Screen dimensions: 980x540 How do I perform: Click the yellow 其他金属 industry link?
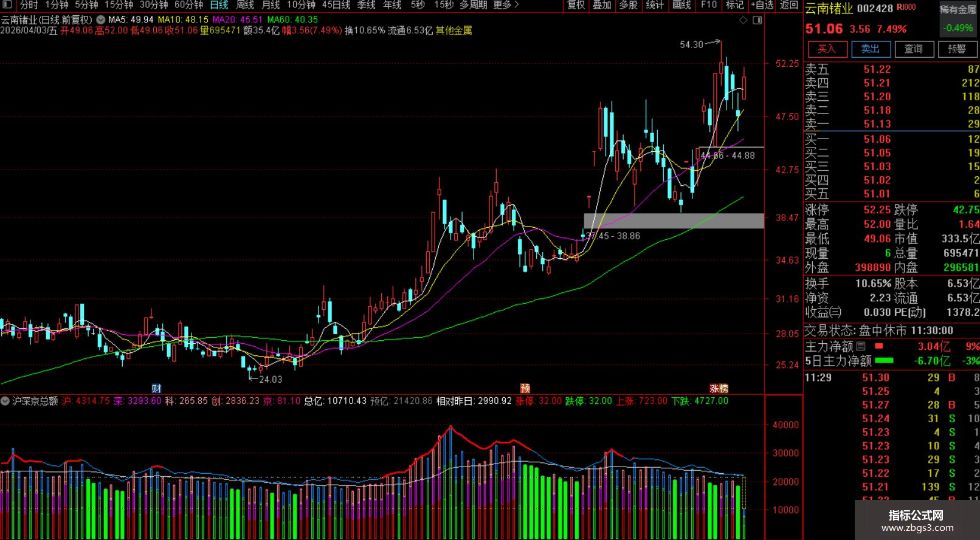coord(454,30)
